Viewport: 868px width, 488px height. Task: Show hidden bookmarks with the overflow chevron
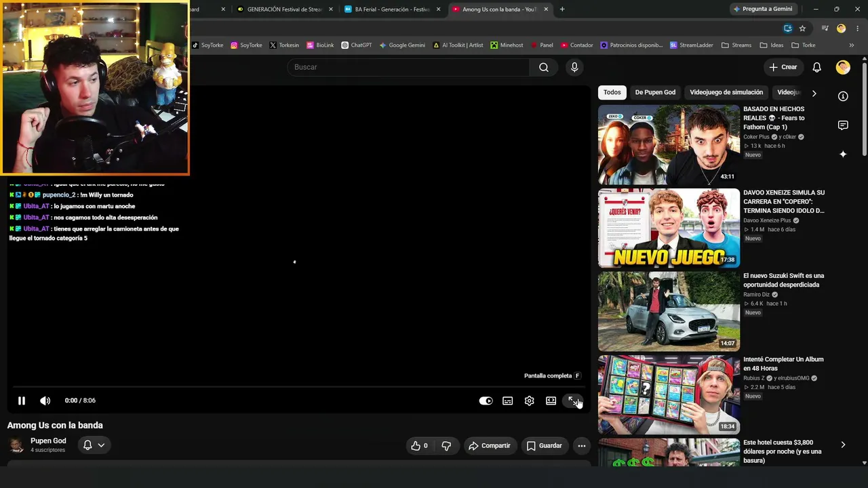click(x=852, y=45)
